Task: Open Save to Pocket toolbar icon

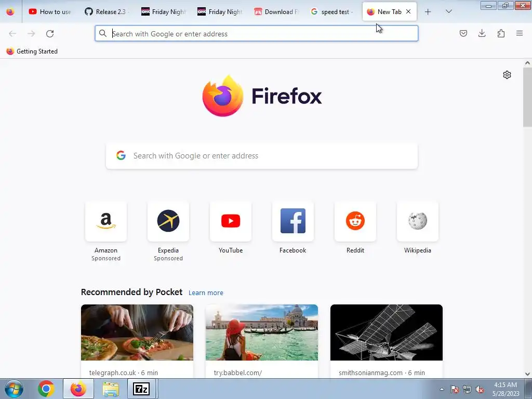Action: [463, 34]
